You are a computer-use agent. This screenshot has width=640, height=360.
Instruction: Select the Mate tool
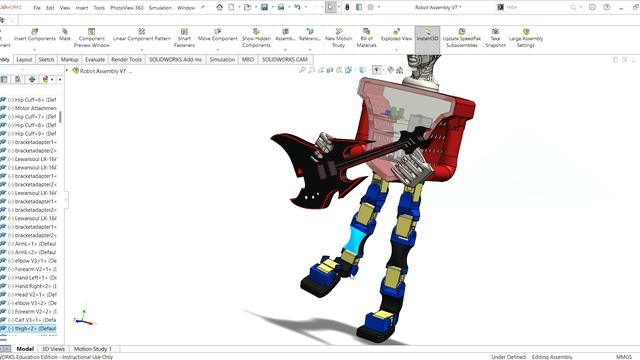(x=64, y=35)
